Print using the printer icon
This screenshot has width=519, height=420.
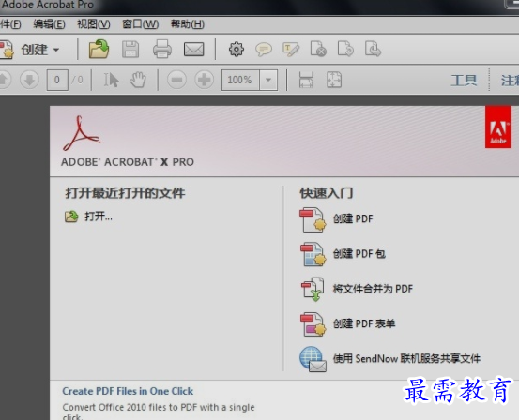click(x=162, y=50)
